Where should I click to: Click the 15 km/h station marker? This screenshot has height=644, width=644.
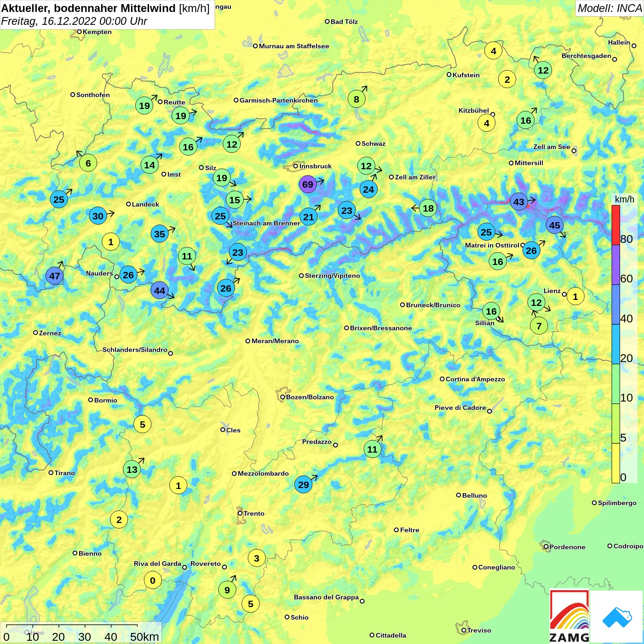click(235, 200)
